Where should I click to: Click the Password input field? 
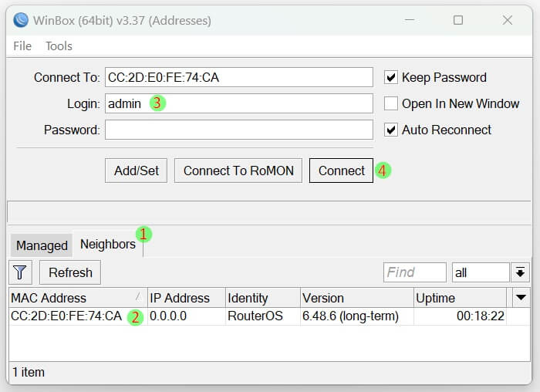238,130
